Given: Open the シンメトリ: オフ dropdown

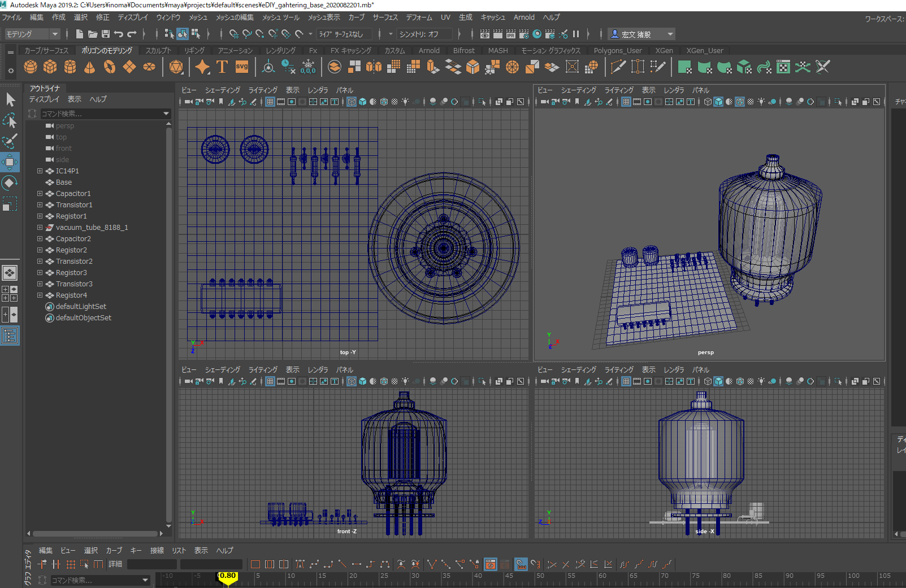Looking at the screenshot, I should point(424,34).
